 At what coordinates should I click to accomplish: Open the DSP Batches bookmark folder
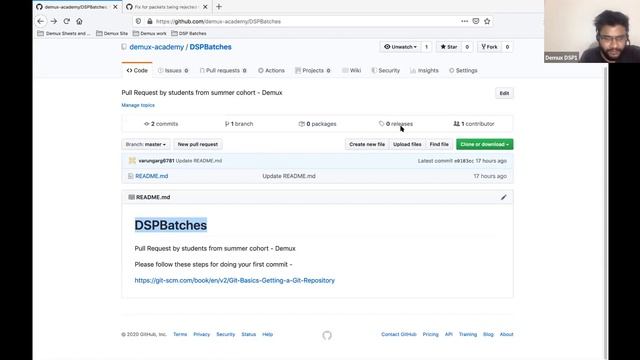[189, 33]
